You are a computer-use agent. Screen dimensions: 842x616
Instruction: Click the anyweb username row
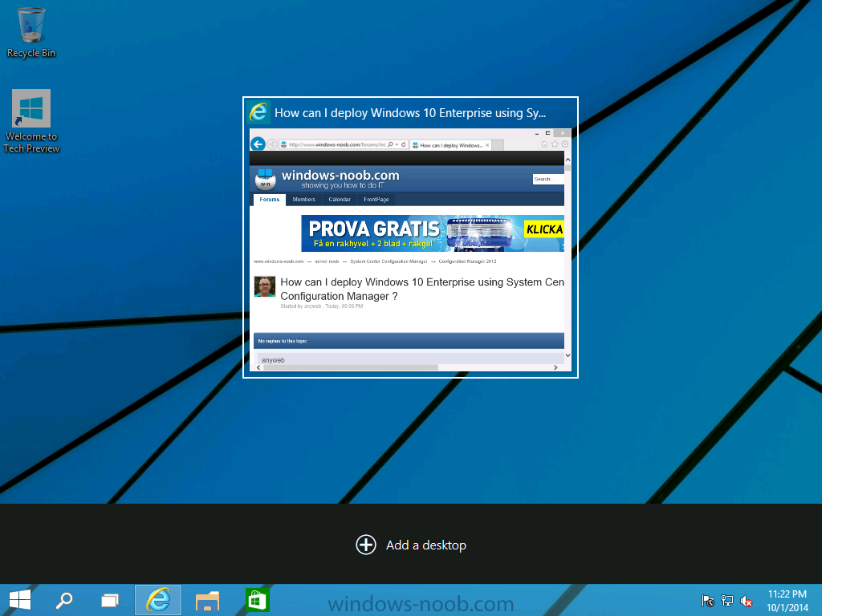point(411,359)
